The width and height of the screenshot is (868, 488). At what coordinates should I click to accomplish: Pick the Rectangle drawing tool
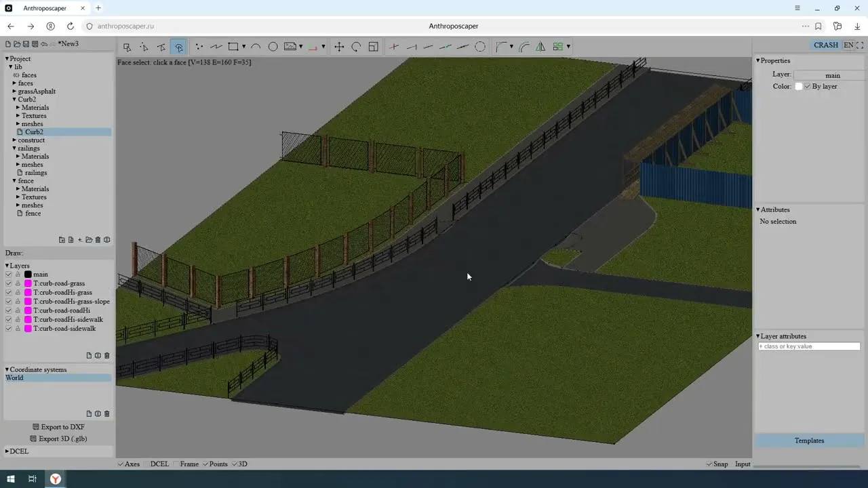pyautogui.click(x=233, y=47)
